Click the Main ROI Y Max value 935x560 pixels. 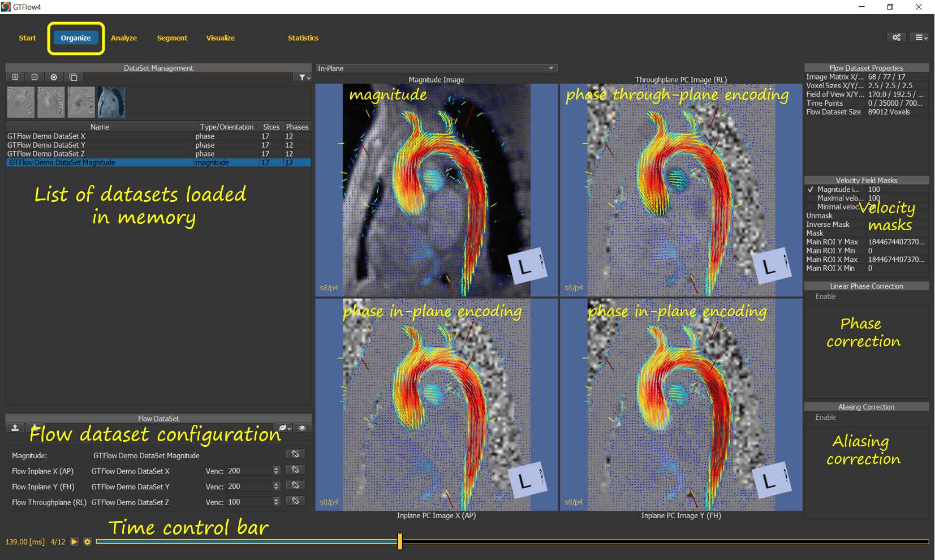(x=896, y=242)
